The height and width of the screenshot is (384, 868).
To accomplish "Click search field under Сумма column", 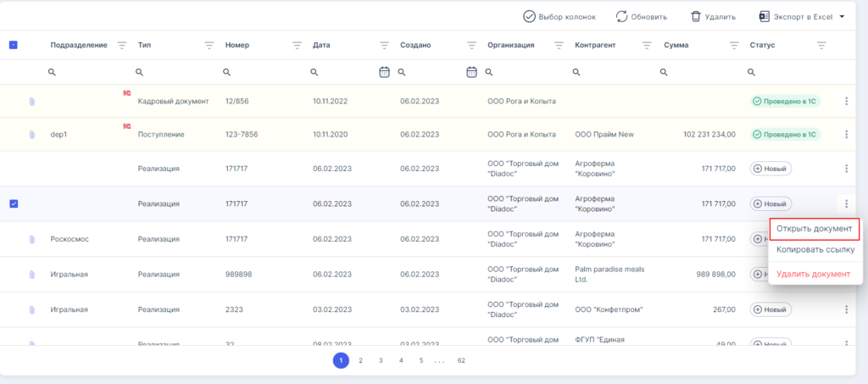I will pyautogui.click(x=701, y=72).
